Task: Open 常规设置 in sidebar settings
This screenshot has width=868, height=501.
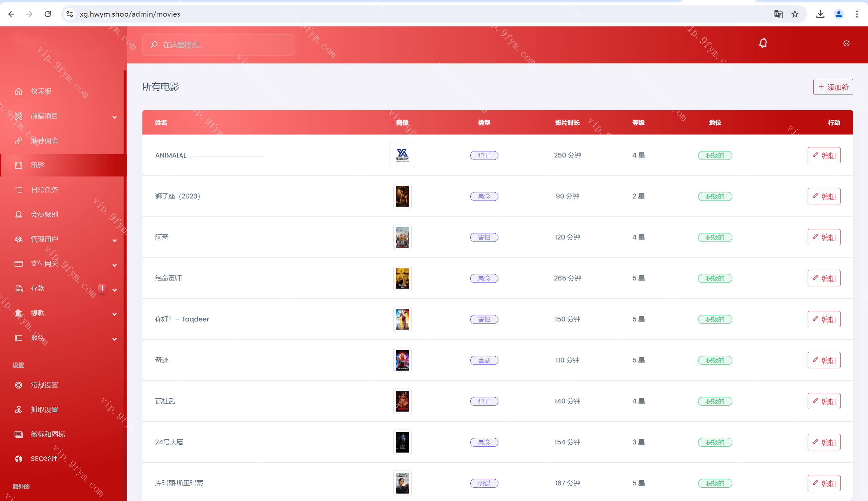Action: point(44,385)
